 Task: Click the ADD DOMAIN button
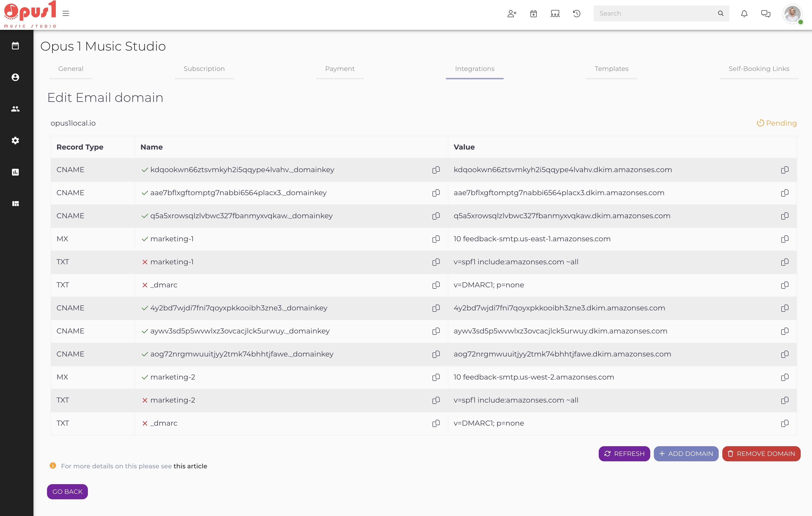pos(686,454)
